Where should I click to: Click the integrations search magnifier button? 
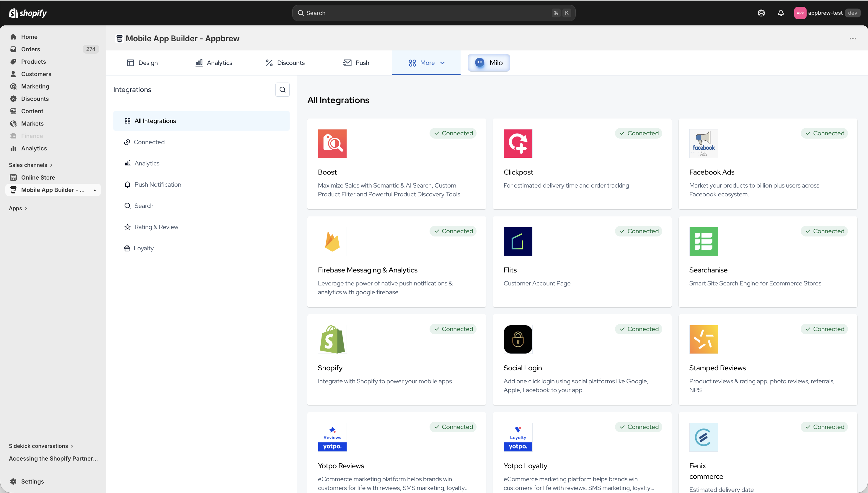(282, 90)
